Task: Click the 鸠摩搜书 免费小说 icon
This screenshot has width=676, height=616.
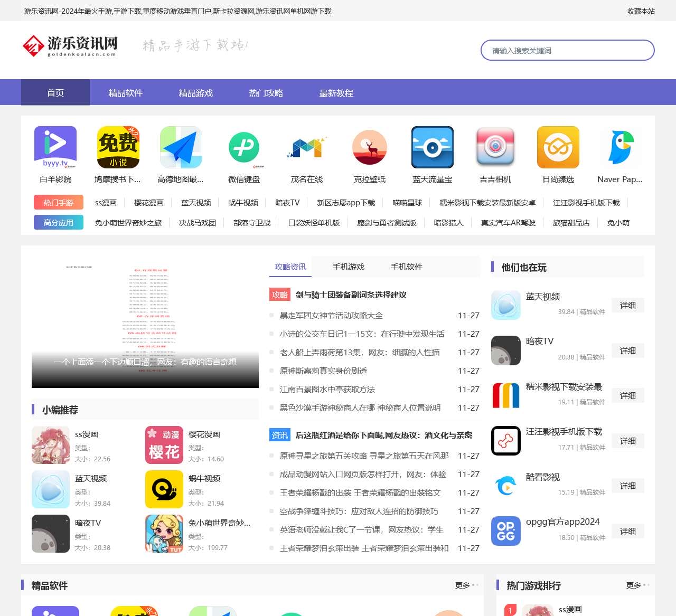Action: click(118, 147)
